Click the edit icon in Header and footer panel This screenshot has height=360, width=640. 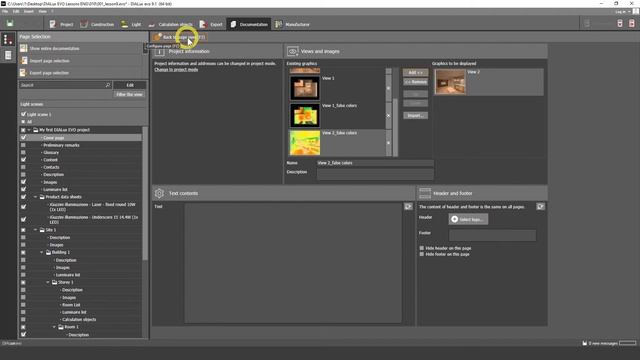pos(540,207)
